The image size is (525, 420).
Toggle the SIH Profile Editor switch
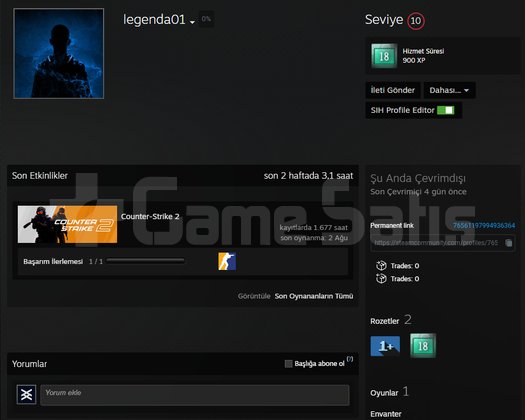(x=446, y=110)
